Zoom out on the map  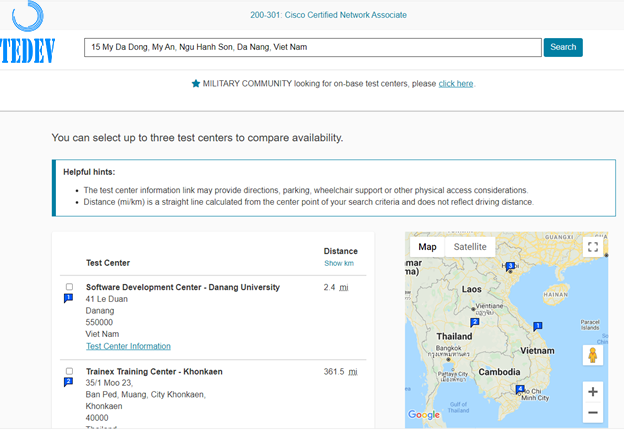click(x=593, y=413)
